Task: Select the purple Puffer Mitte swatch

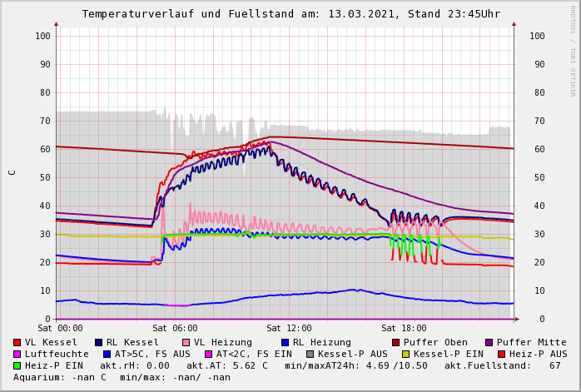Action: coord(489,342)
